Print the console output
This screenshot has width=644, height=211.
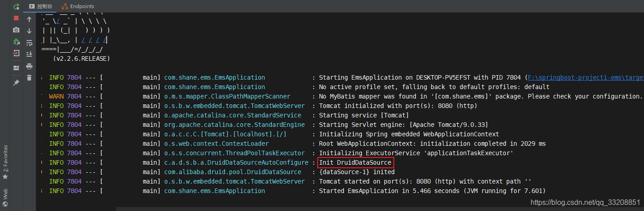coord(29,66)
